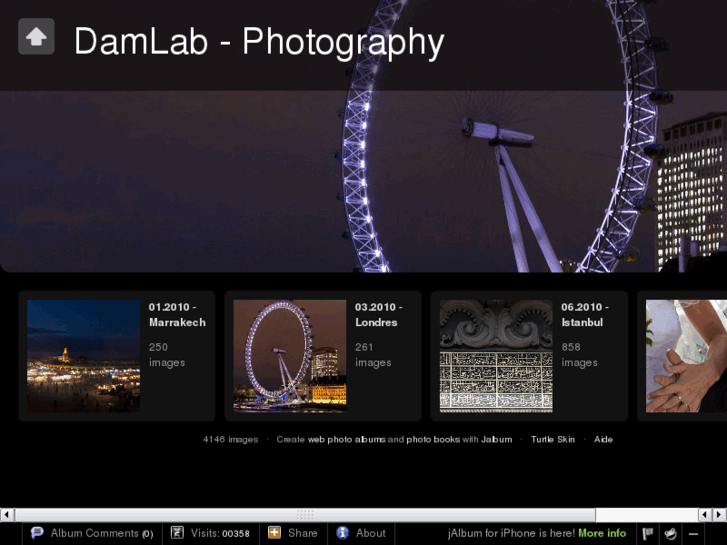
Task: Click the orange Share plus icon
Action: pyautogui.click(x=274, y=533)
